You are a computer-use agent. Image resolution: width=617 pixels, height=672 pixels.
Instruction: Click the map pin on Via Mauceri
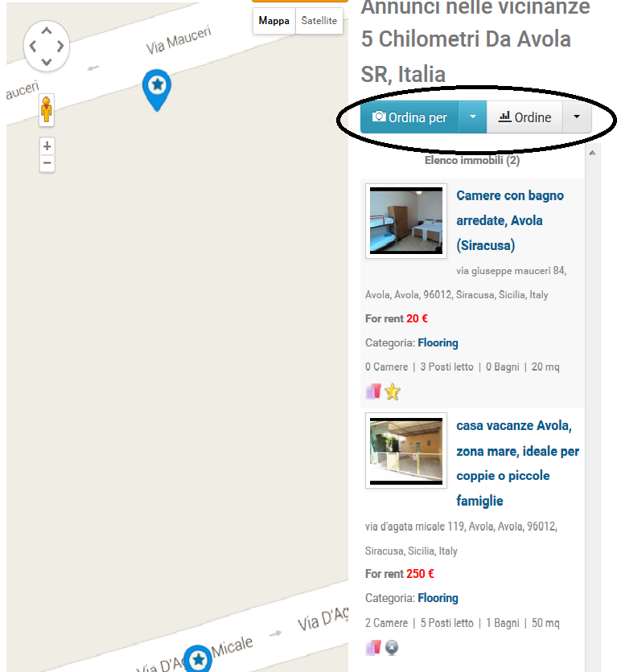click(x=157, y=90)
